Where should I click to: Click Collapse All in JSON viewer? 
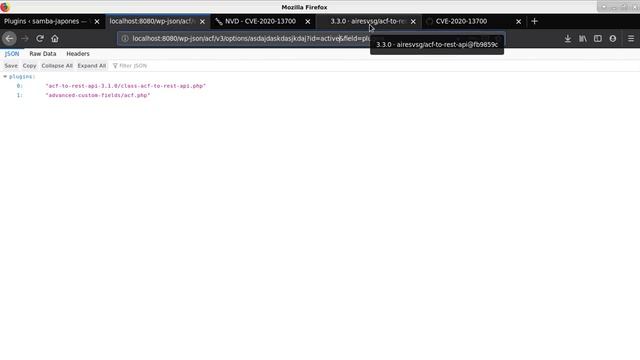point(57,66)
